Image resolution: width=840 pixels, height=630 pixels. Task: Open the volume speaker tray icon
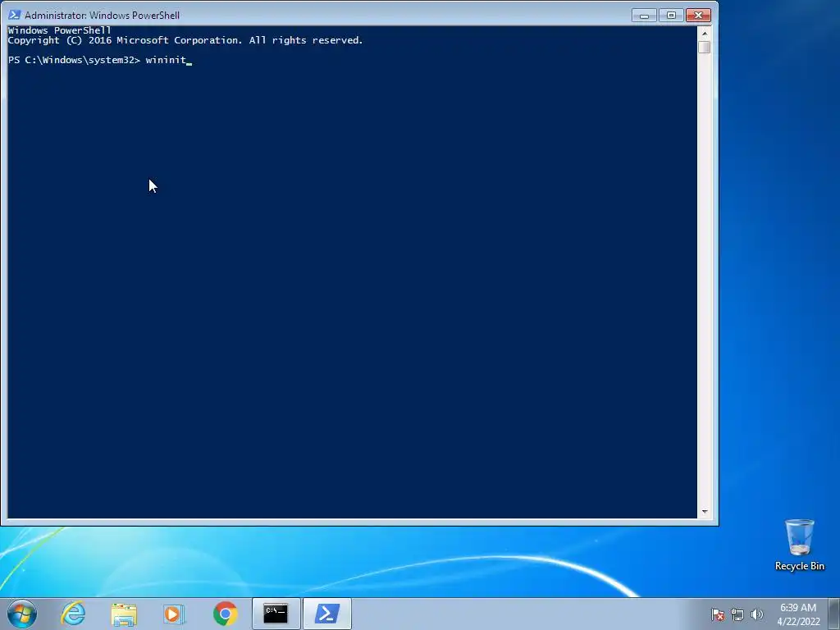point(756,614)
